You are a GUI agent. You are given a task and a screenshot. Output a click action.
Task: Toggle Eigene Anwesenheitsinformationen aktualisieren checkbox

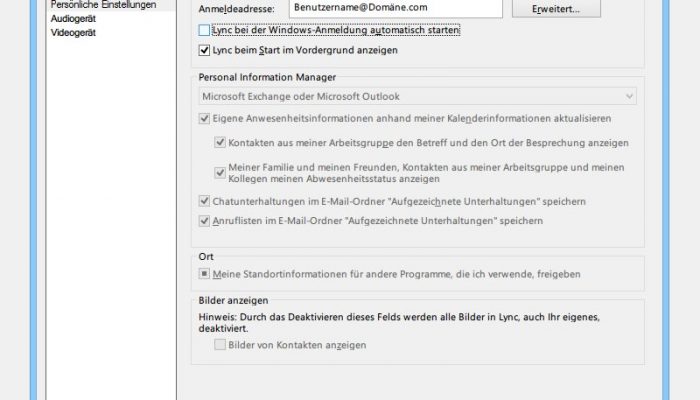click(x=204, y=118)
